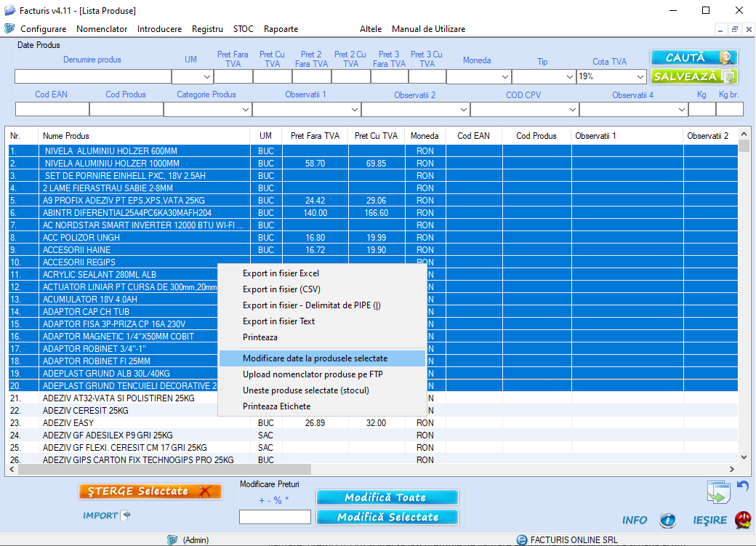Click the Modifică Toate button

387,497
